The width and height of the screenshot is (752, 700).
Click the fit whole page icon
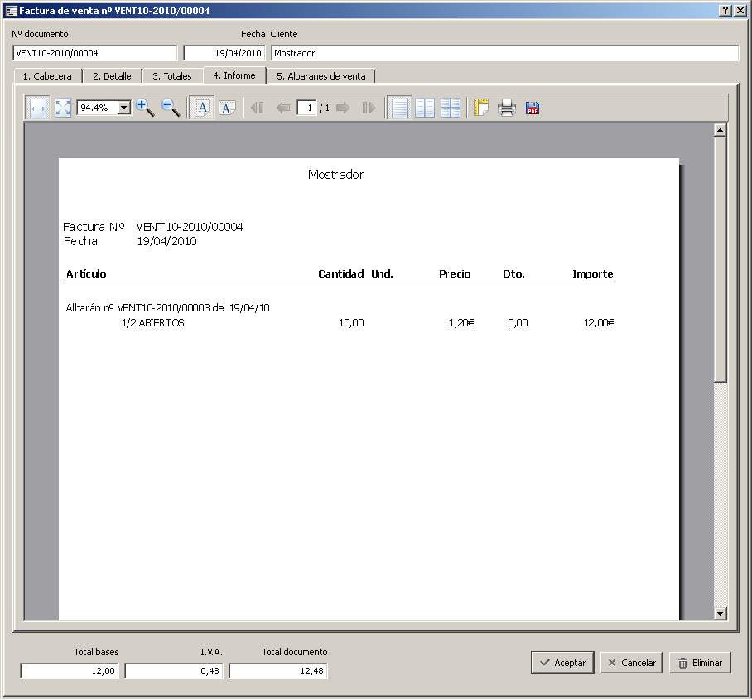click(x=63, y=108)
